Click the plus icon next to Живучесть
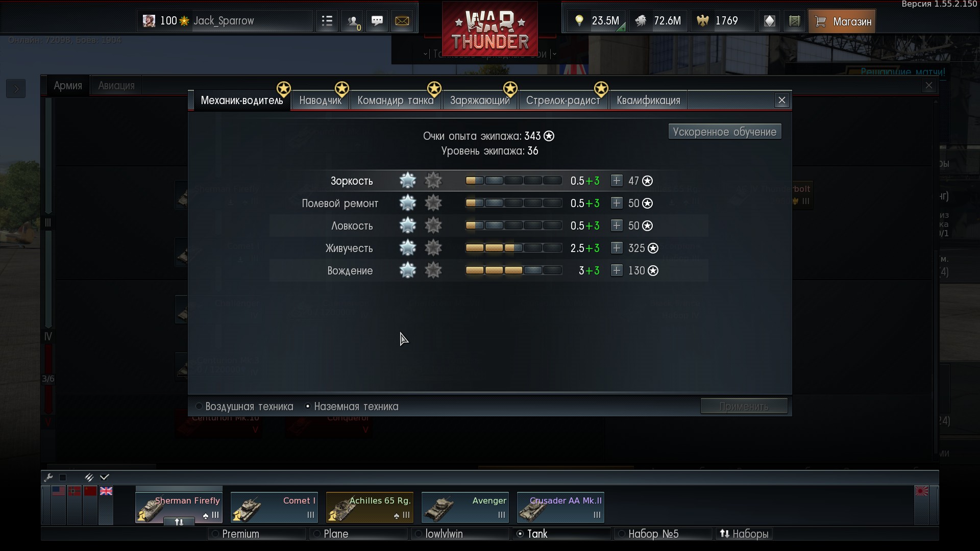Screen dimensions: 980x551 point(616,247)
